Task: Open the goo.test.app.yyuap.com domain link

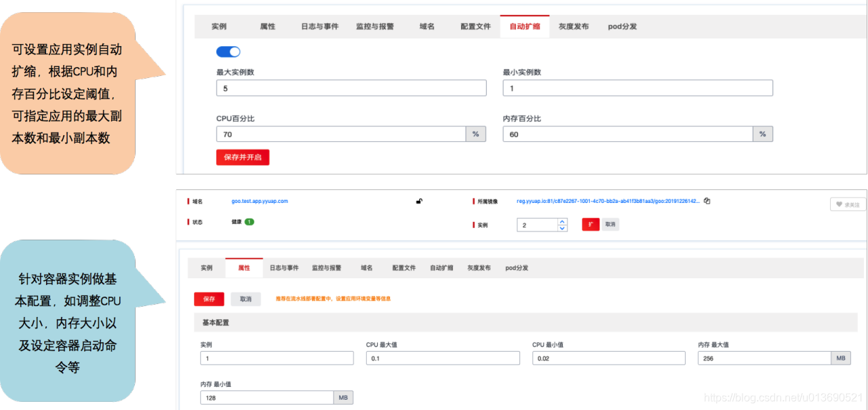Action: tap(260, 202)
